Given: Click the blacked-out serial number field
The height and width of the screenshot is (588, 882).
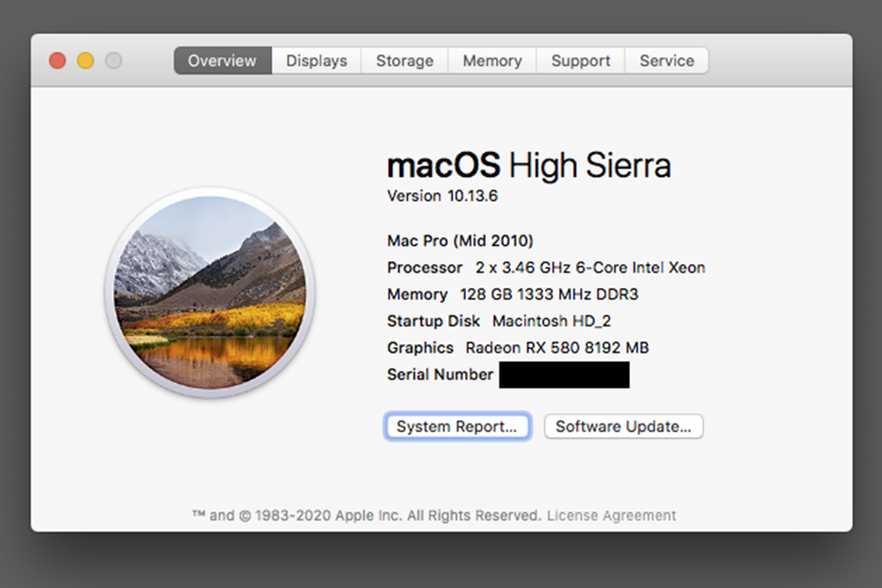Looking at the screenshot, I should 564,375.
